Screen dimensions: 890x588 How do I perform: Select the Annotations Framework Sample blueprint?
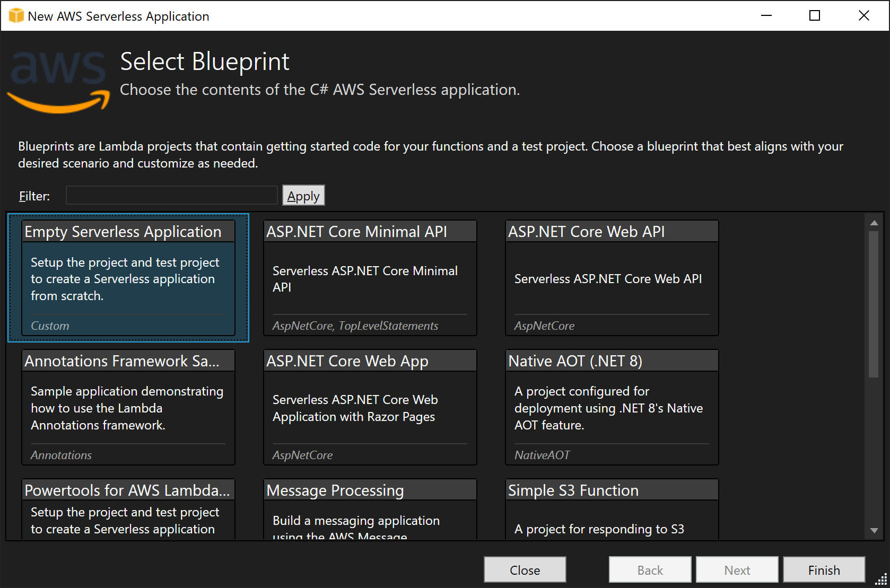[x=128, y=407]
